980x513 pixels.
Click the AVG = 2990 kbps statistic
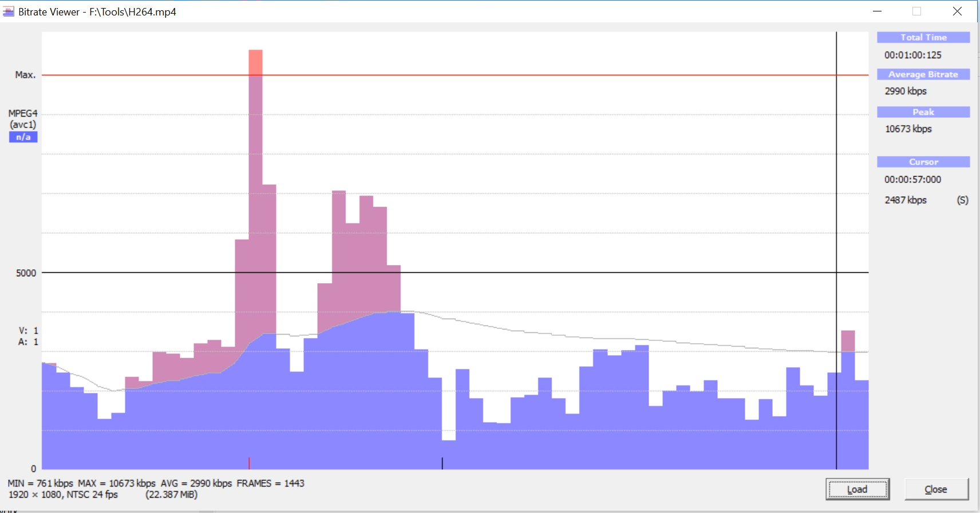tap(196, 483)
